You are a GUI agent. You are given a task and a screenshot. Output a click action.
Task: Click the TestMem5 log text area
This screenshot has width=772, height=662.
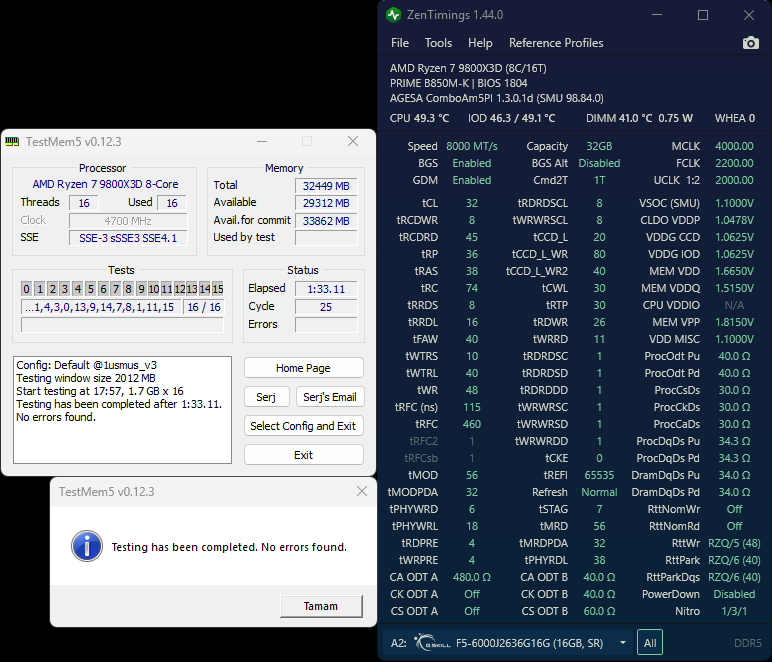[123, 410]
